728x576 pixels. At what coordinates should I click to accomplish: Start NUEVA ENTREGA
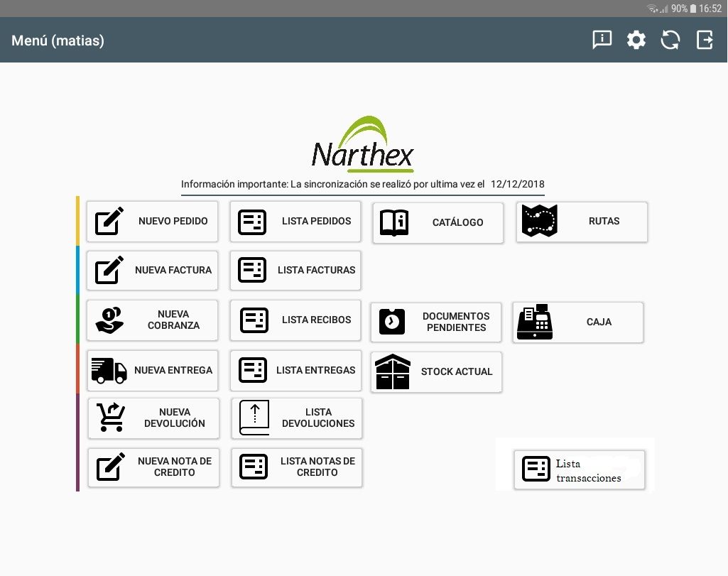tap(152, 370)
